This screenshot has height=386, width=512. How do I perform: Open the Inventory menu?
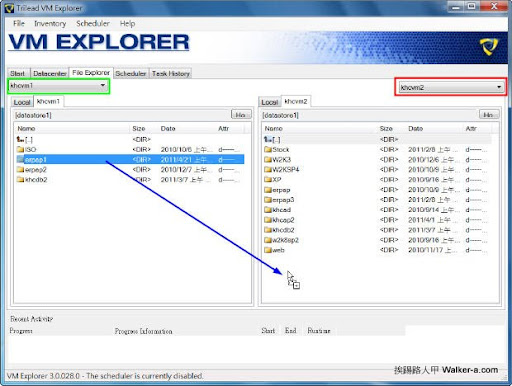point(50,23)
